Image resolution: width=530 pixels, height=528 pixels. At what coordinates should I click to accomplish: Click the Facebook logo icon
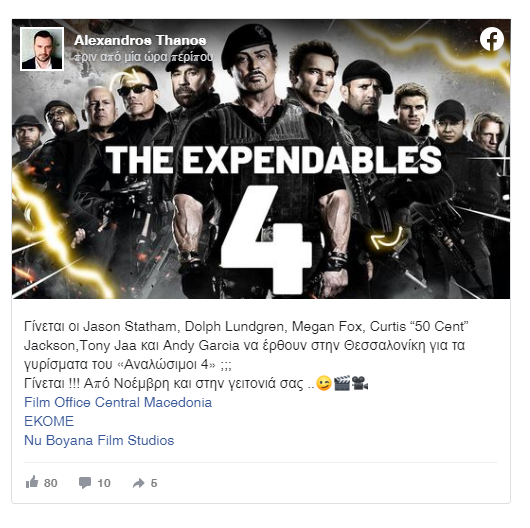click(x=492, y=39)
